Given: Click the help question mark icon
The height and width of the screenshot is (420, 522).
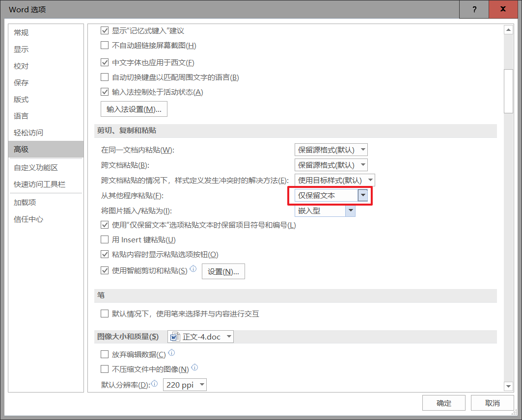Looking at the screenshot, I should tap(474, 9).
